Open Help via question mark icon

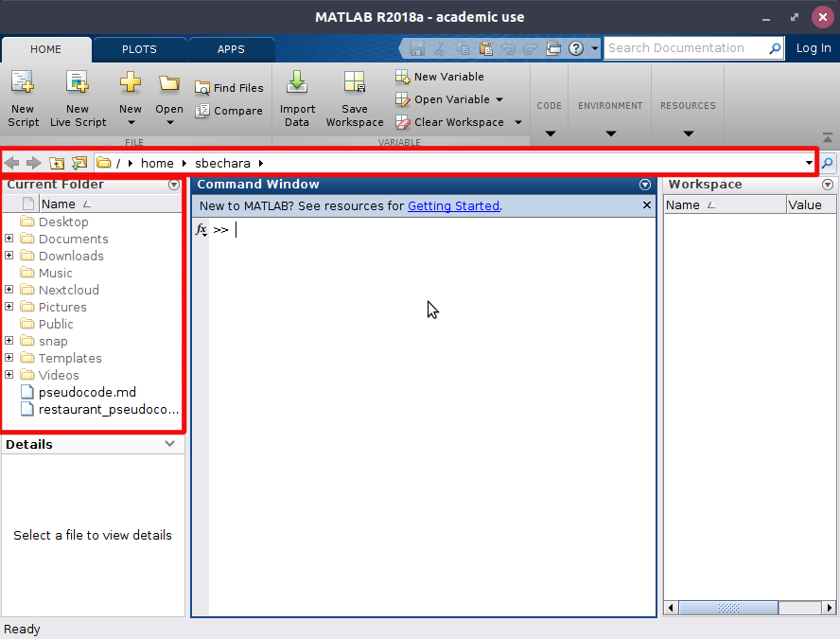(576, 49)
